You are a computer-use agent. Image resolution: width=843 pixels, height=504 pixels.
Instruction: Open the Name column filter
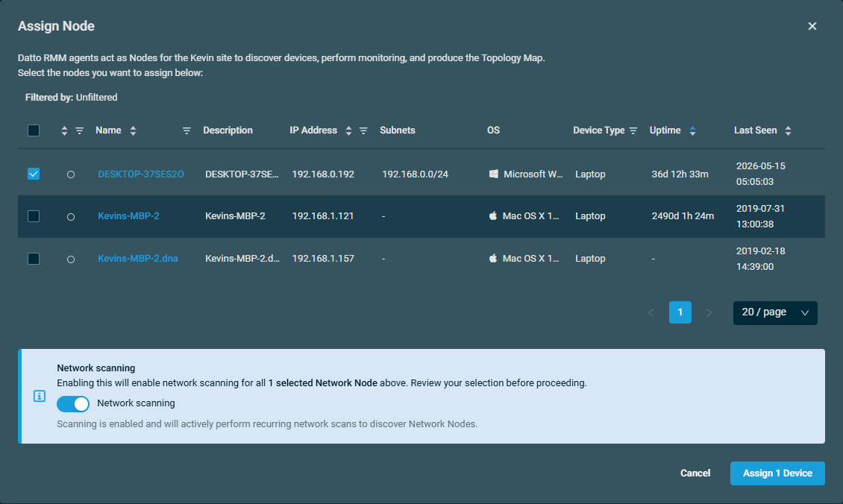(187, 130)
